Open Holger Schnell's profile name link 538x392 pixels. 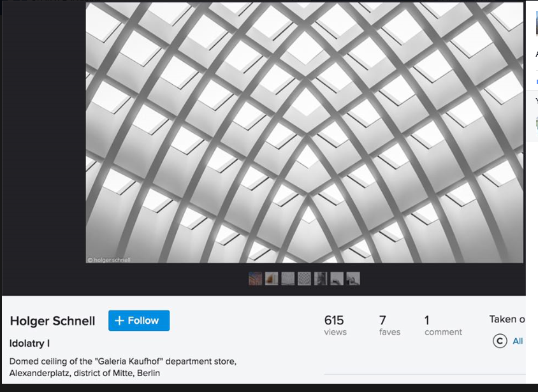pyautogui.click(x=52, y=321)
